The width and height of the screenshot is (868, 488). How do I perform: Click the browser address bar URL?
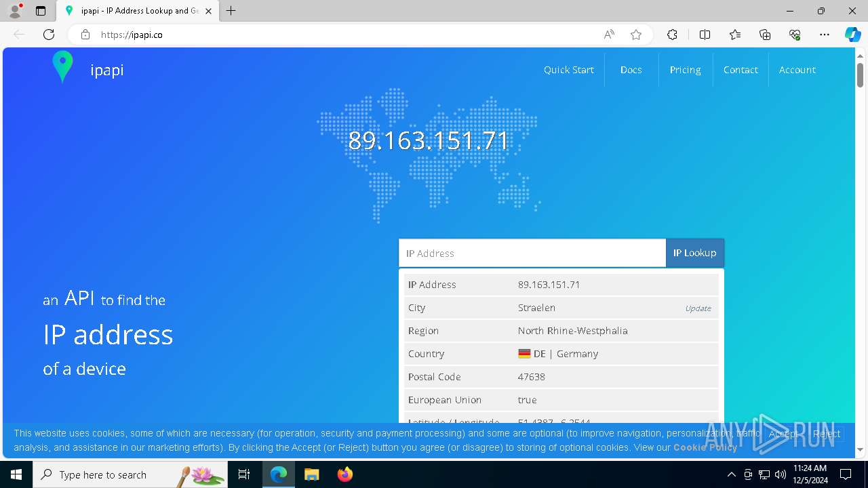coord(132,35)
